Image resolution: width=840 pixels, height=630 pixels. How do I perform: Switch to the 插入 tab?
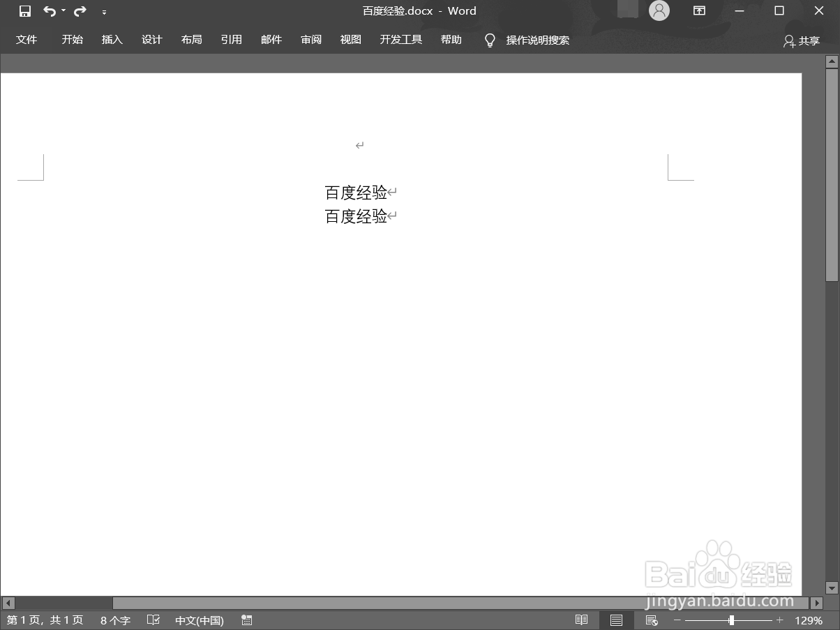click(112, 40)
